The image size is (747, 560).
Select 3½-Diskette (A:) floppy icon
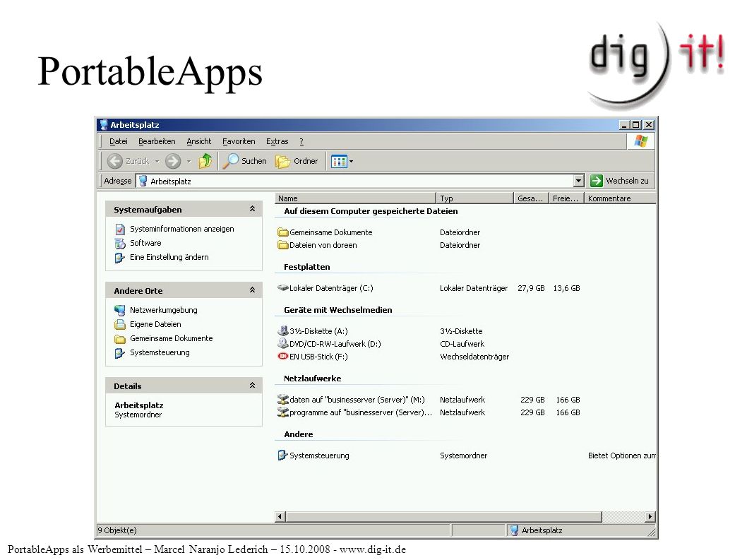(283, 330)
